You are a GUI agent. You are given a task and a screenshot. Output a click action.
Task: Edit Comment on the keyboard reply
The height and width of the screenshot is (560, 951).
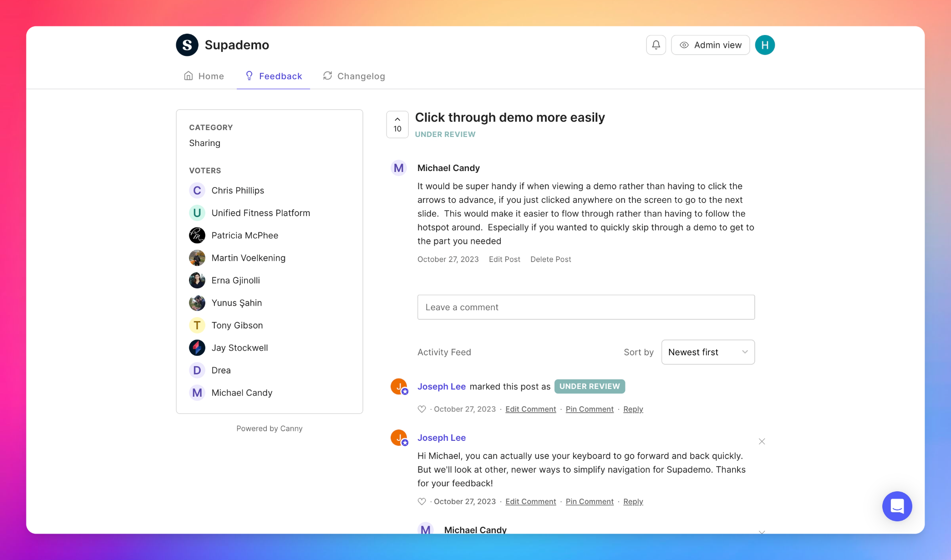click(x=531, y=501)
